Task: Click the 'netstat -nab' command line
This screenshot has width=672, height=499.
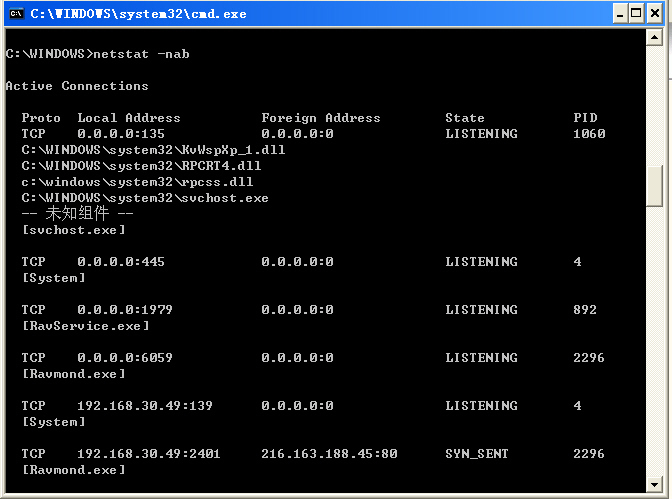Action: click(x=98, y=54)
